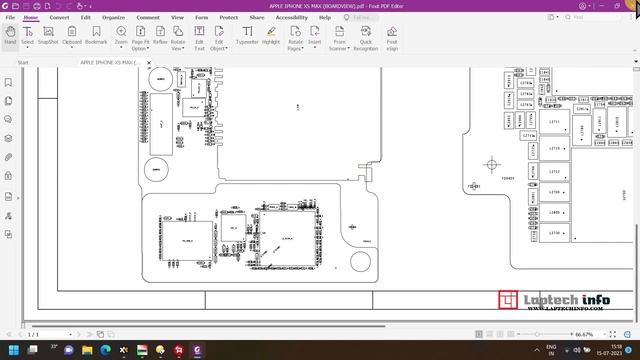
Task: Toggle full screen mode
Action: tap(613, 334)
